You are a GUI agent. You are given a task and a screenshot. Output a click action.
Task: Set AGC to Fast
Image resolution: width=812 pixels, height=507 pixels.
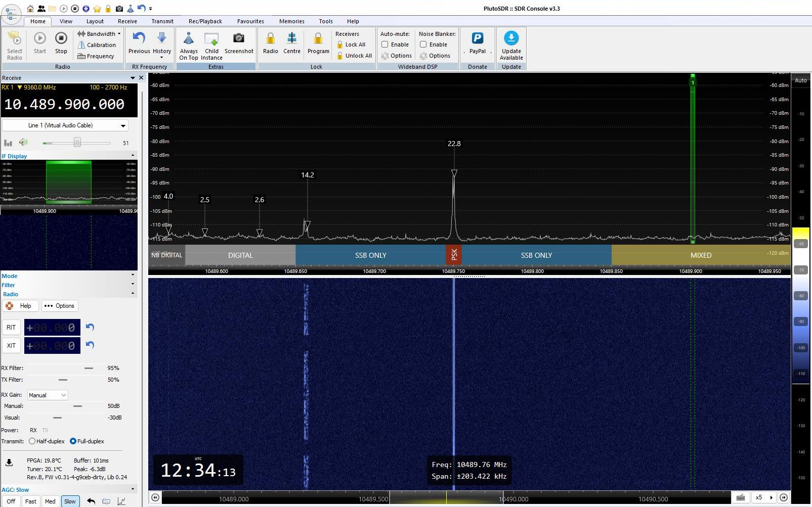(x=31, y=501)
